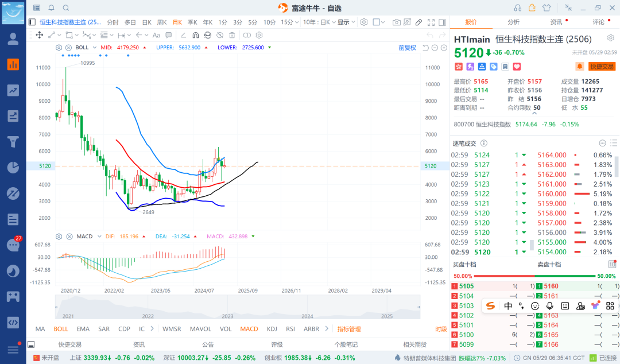Select the 日K period tab
Viewport: 620px width, 364px height.
pyautogui.click(x=147, y=22)
